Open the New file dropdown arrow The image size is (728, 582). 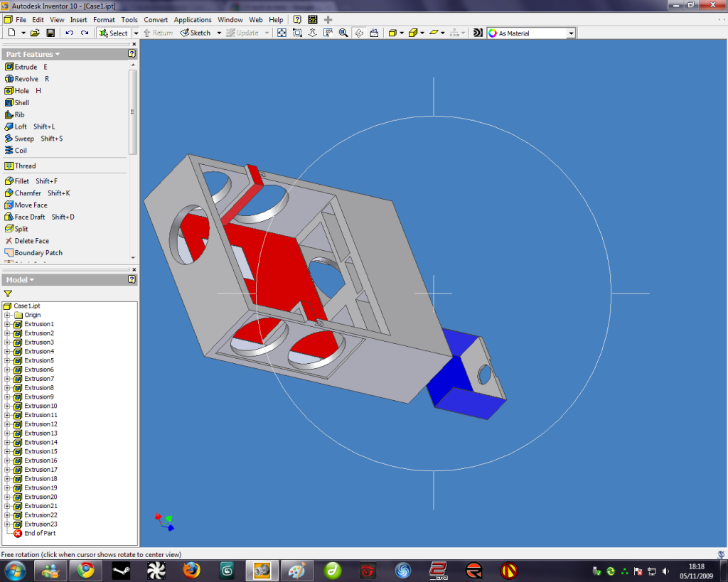[23, 33]
